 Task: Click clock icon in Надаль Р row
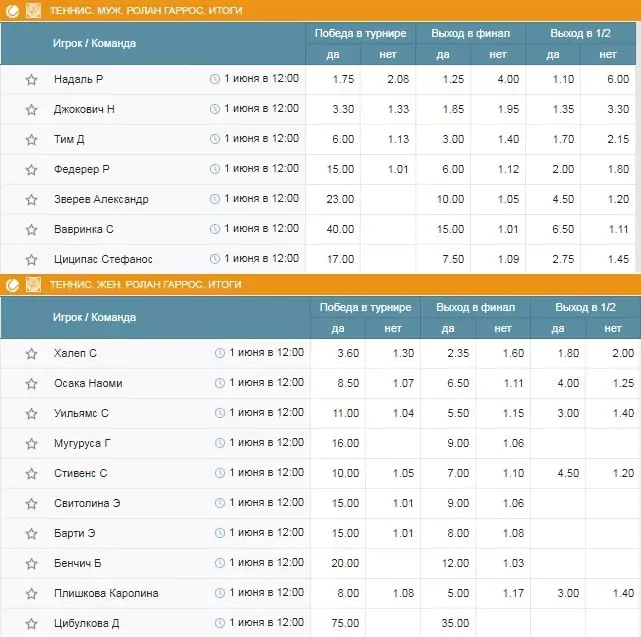point(215,79)
